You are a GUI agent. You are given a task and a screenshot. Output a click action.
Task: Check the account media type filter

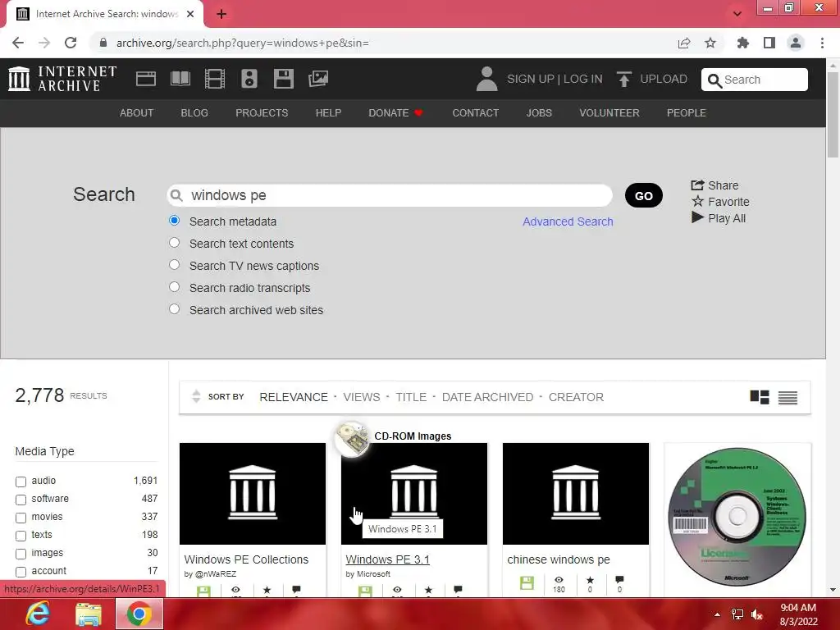[21, 572]
